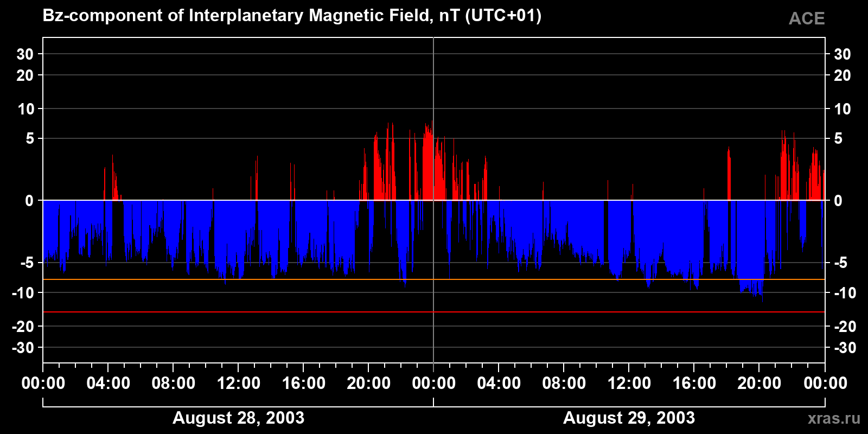Click the left axis value 5
Image resolution: width=868 pixels, height=434 pixels.
[30, 139]
